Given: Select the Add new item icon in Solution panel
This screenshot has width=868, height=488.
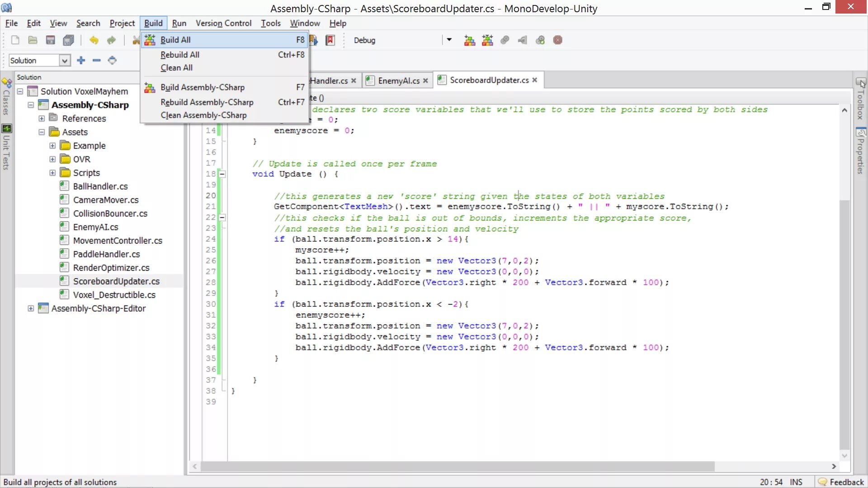Looking at the screenshot, I should (80, 60).
